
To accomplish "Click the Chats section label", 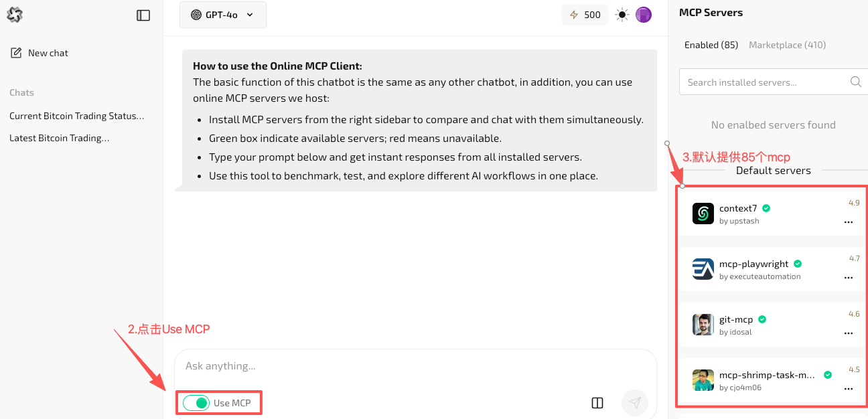I will coord(21,92).
